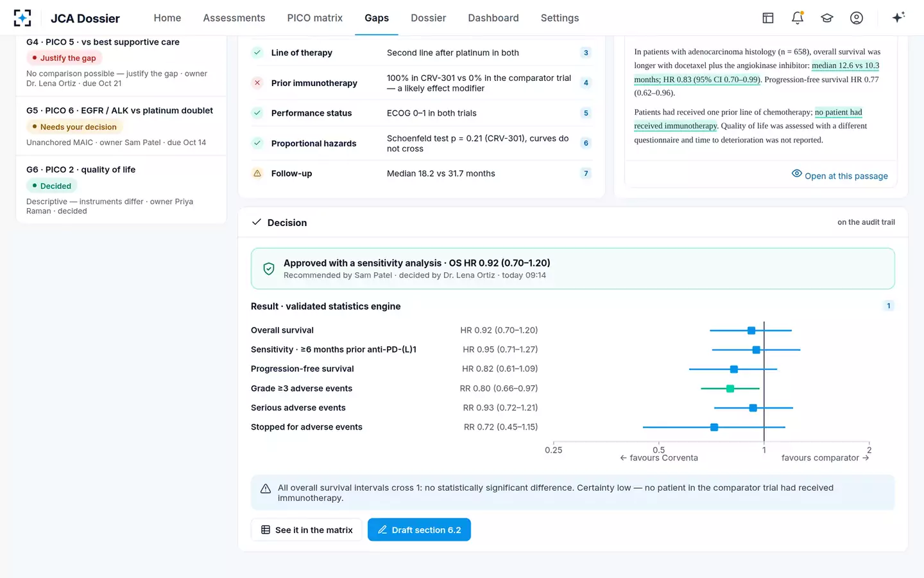Select gap G6 PICO 2 quality of life
The width and height of the screenshot is (924, 578).
121,190
